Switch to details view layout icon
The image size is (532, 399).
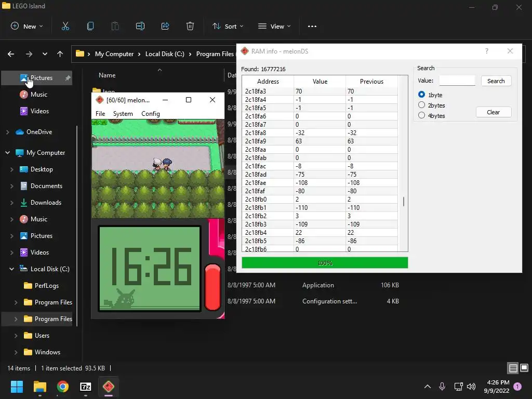click(x=513, y=368)
